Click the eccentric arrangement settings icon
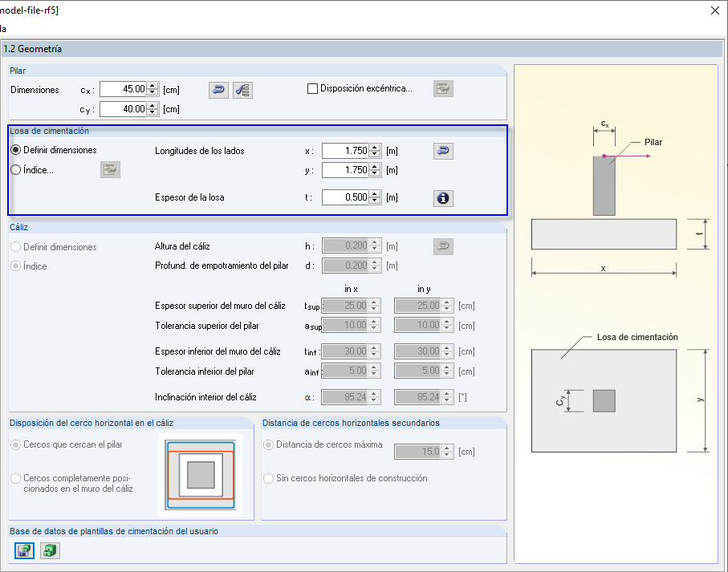Viewport: 728px width, 572px height. click(x=443, y=88)
